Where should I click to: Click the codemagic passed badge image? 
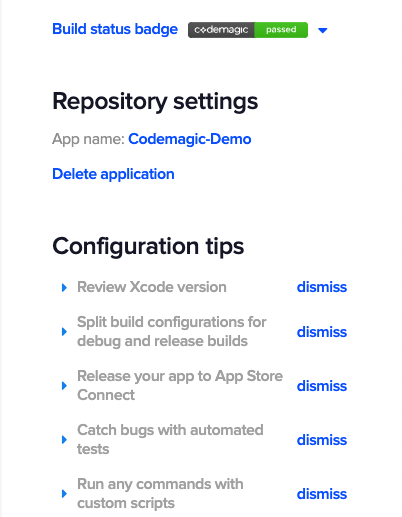pos(248,30)
